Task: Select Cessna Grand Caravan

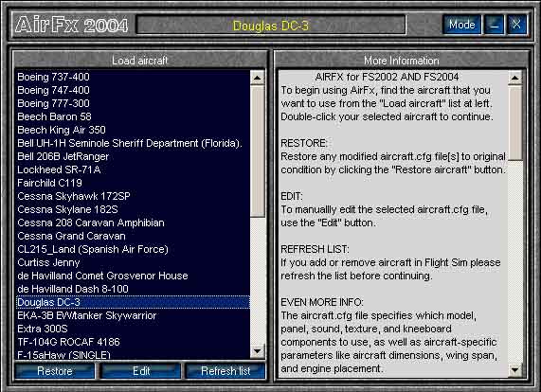Action: tap(133, 236)
